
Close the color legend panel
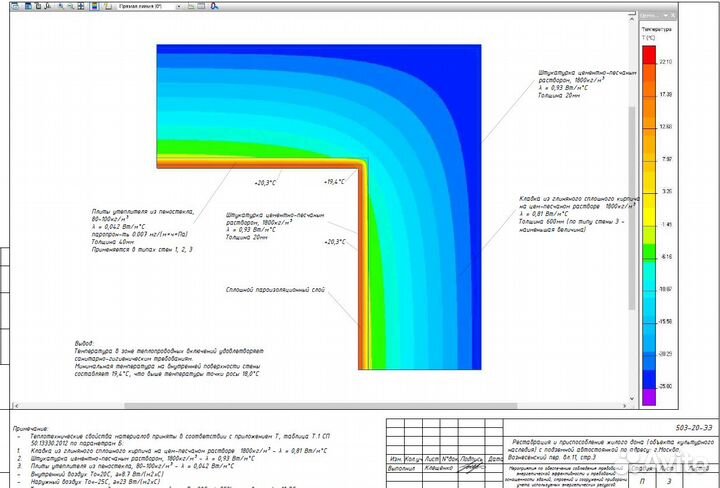[x=673, y=16]
